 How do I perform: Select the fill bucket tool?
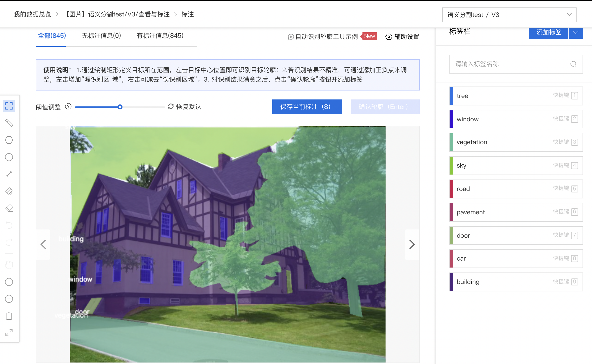9,191
